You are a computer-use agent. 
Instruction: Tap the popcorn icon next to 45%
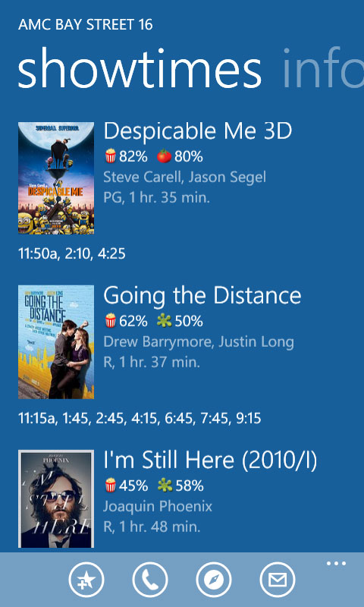pyautogui.click(x=110, y=485)
